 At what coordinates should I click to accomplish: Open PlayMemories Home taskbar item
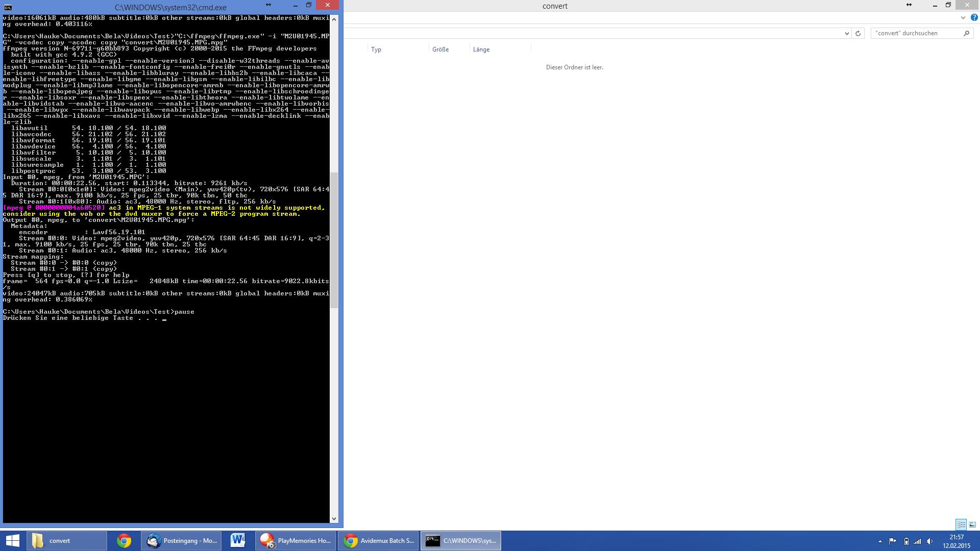pyautogui.click(x=296, y=541)
